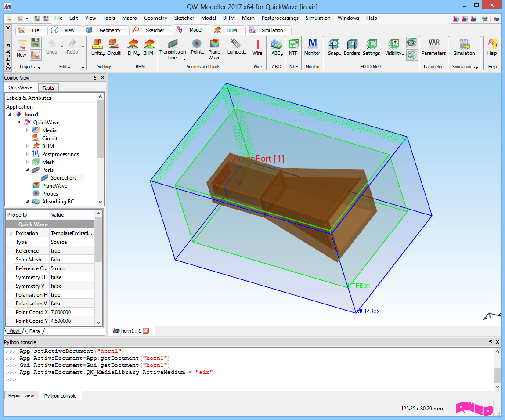This screenshot has height=420, width=505.
Task: Expand the Media tree node
Action: pyautogui.click(x=27, y=130)
